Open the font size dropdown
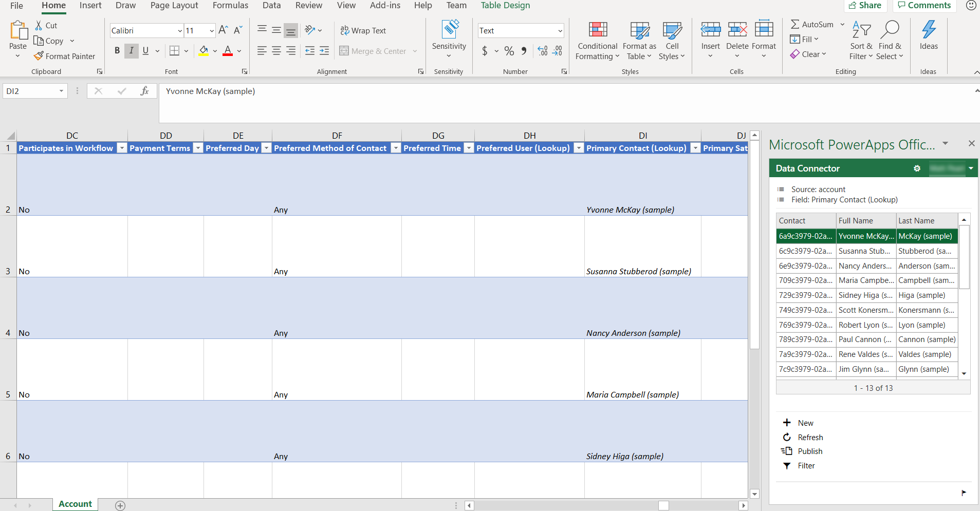The image size is (980, 511). (x=211, y=30)
